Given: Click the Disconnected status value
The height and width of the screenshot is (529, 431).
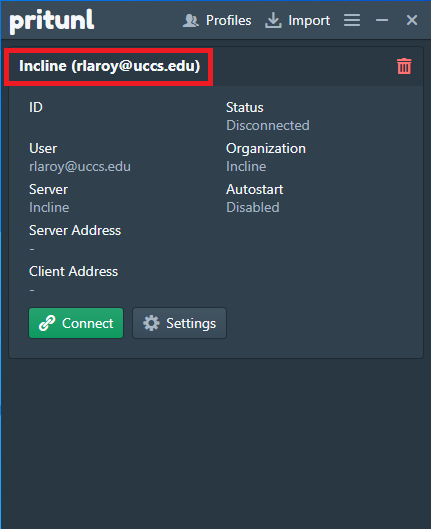Looking at the screenshot, I should pos(268,126).
